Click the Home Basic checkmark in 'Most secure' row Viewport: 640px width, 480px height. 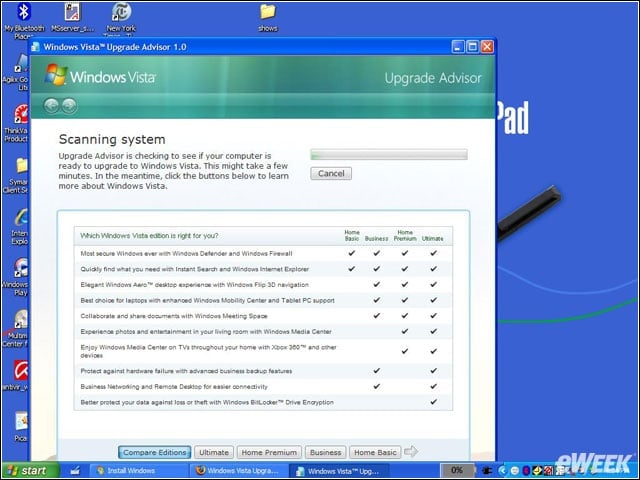coord(351,253)
